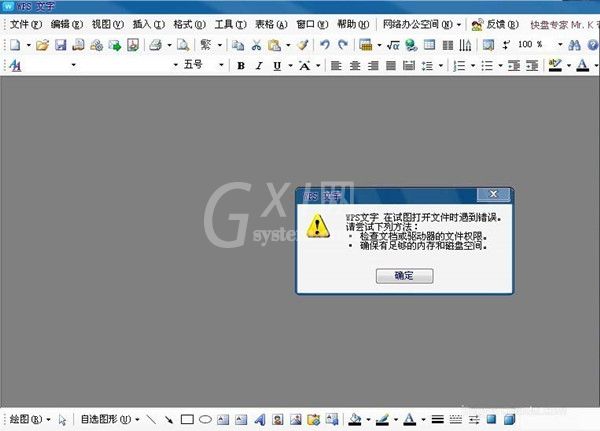Apply justified alignment
Screen dimensions: 600x431
coord(391,66)
